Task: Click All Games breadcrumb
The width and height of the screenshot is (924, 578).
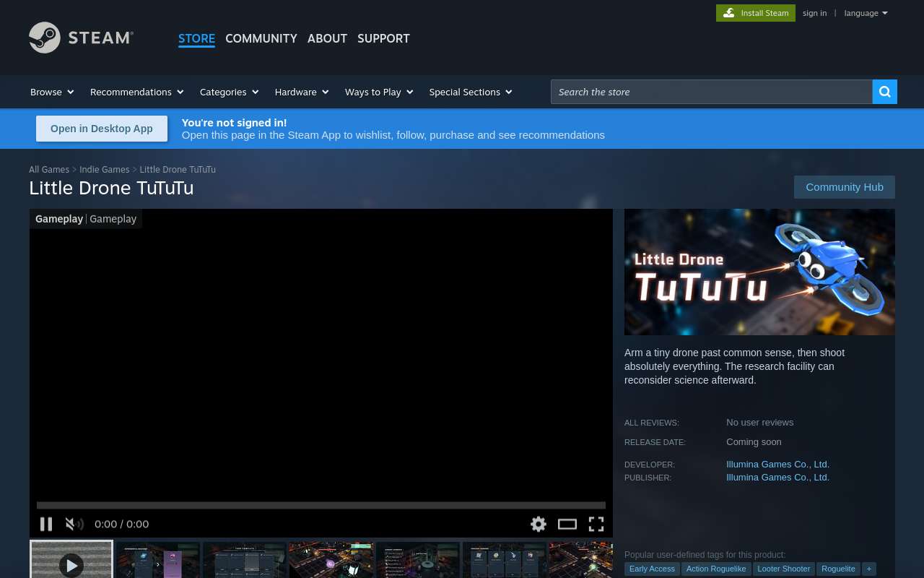Action: click(x=49, y=170)
